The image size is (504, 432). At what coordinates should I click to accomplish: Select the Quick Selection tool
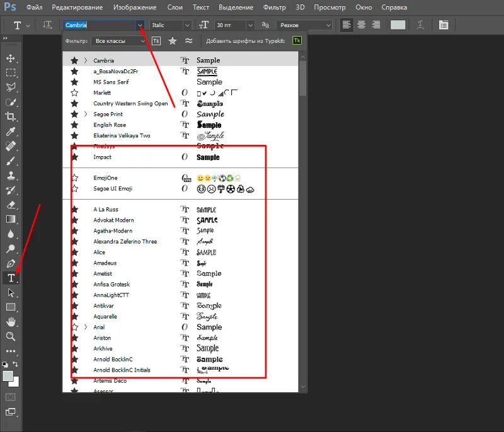pyautogui.click(x=11, y=102)
